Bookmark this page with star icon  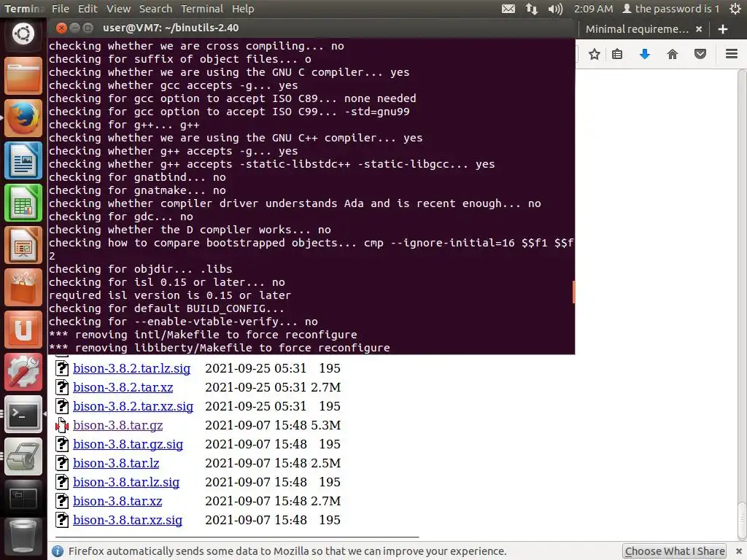[594, 54]
